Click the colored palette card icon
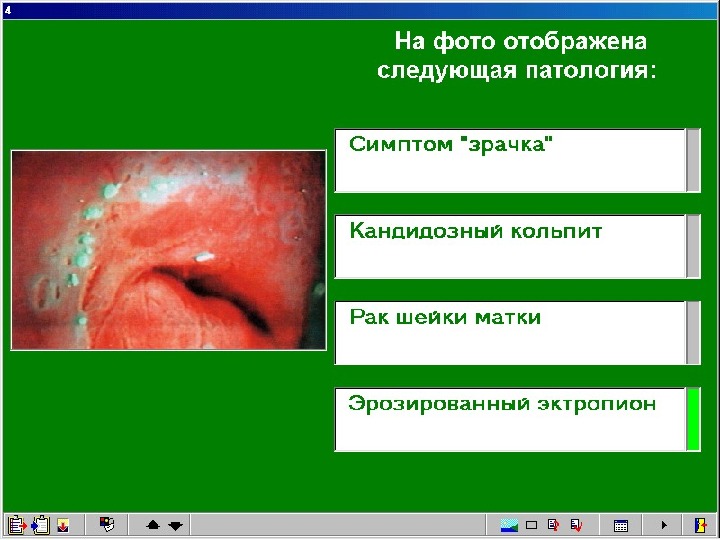Screen dimensions: 720x540 pos(107,524)
